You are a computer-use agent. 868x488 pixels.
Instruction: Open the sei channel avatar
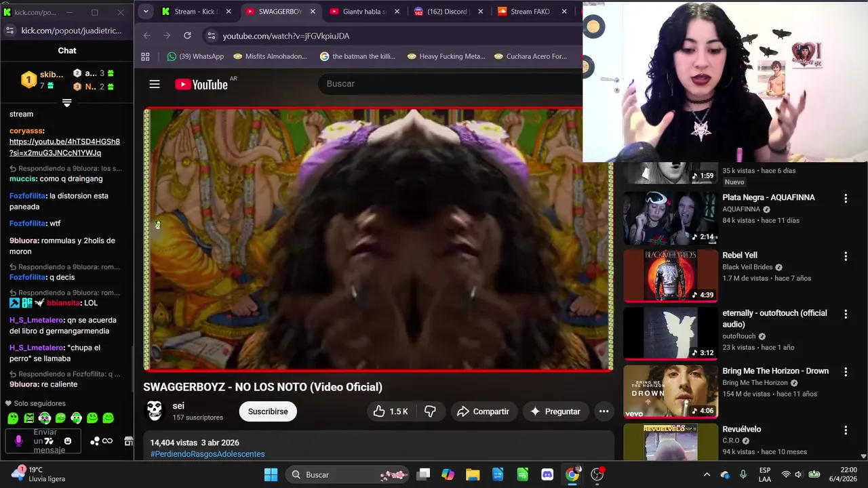[155, 411]
